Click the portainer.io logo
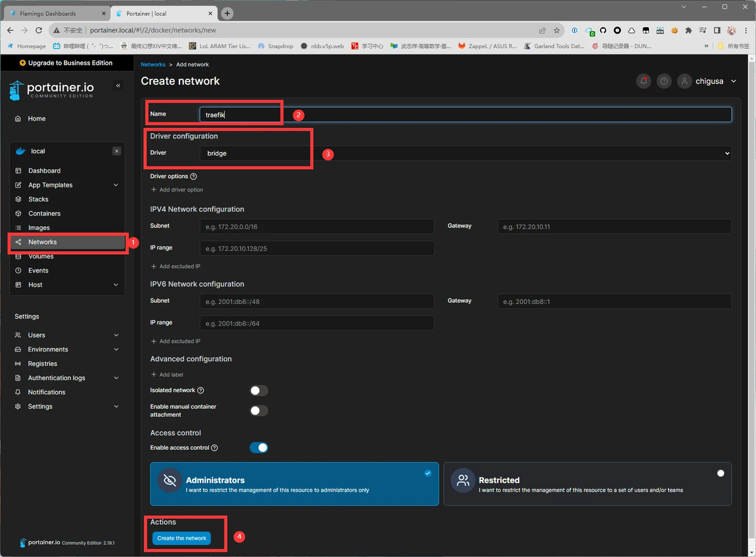Viewport: 756px width, 557px height. 51,89
